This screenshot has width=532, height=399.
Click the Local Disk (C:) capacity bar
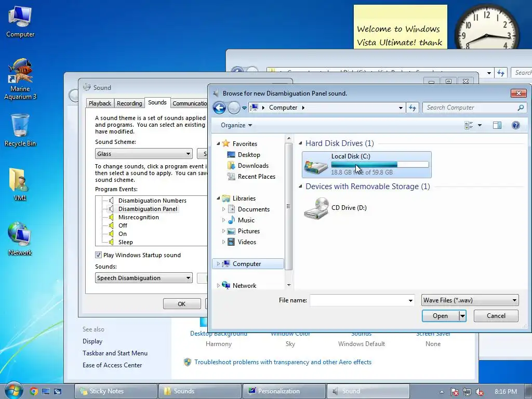click(x=380, y=165)
